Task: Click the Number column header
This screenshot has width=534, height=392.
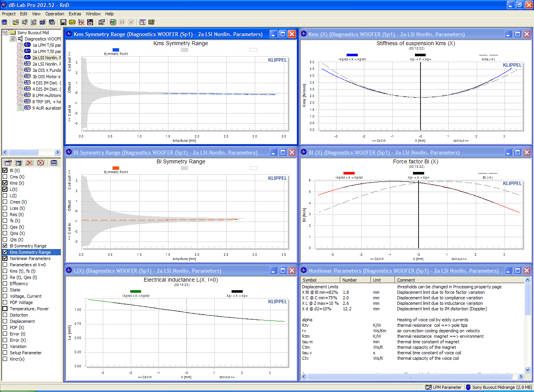Action: (355, 280)
